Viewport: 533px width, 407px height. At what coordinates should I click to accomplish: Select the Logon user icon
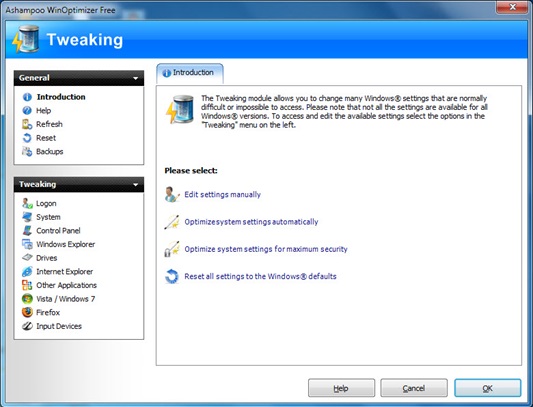click(27, 203)
